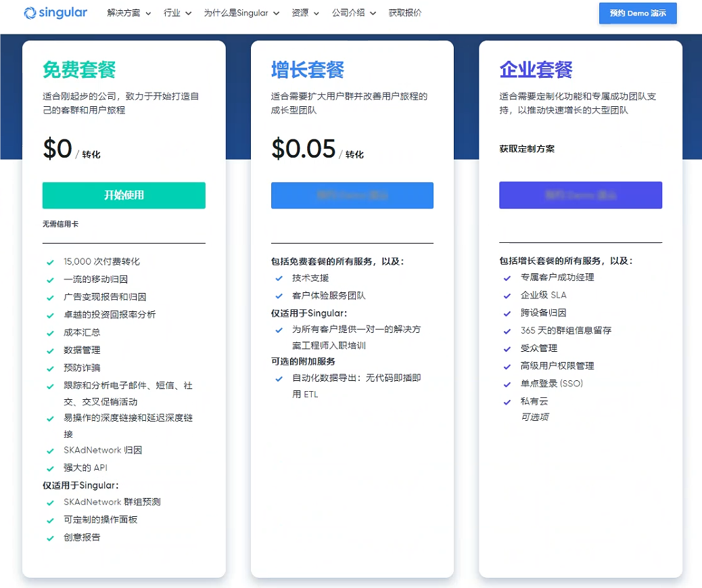Screen dimensions: 702x588
Task: Click checkmark beside 强大的 API
Action: pyautogui.click(x=50, y=469)
